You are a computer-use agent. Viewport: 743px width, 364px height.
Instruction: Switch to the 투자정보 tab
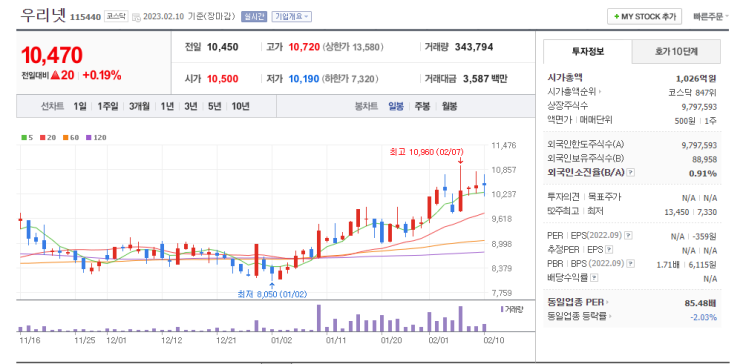click(x=588, y=51)
